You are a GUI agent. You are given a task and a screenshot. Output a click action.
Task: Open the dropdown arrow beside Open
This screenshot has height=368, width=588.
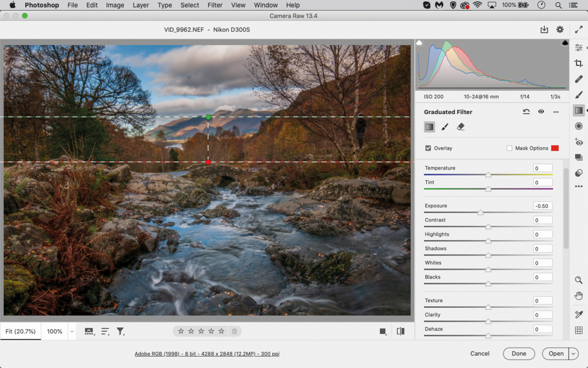[573, 354]
